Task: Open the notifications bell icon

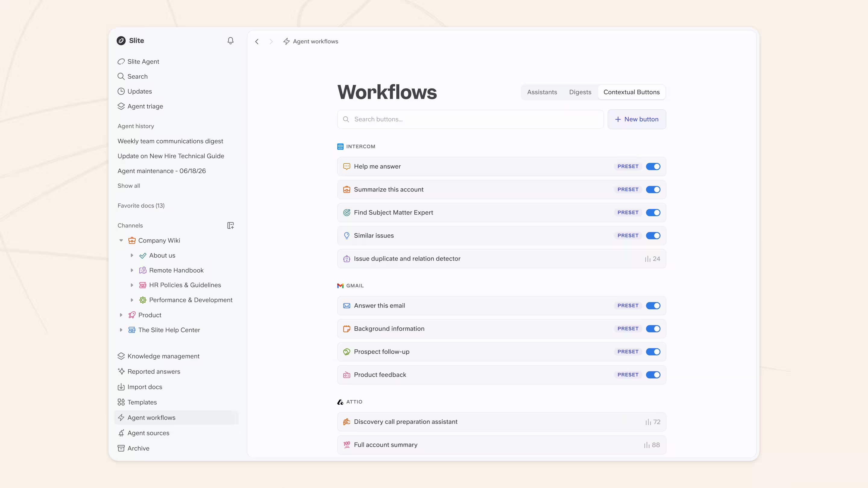Action: pos(231,41)
